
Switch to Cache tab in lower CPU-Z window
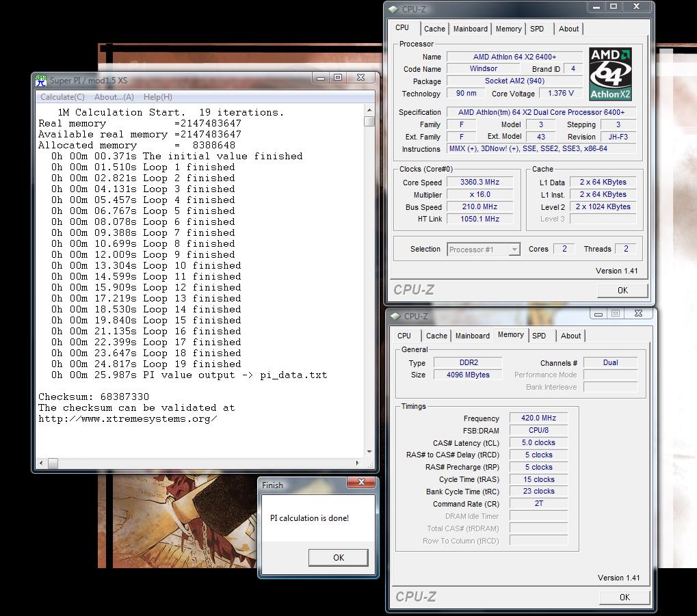[436, 336]
